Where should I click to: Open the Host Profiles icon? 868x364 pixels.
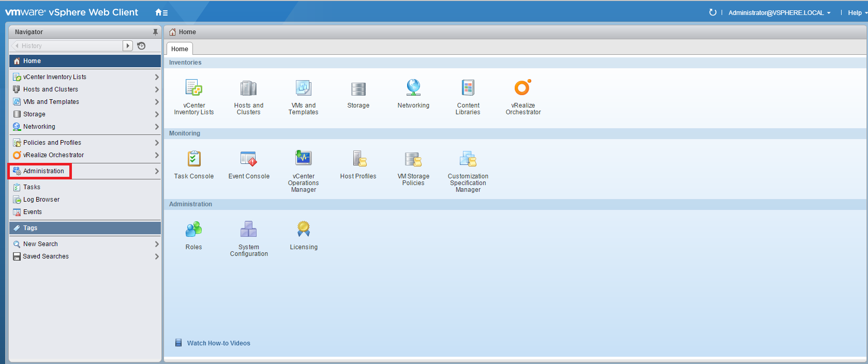point(360,158)
